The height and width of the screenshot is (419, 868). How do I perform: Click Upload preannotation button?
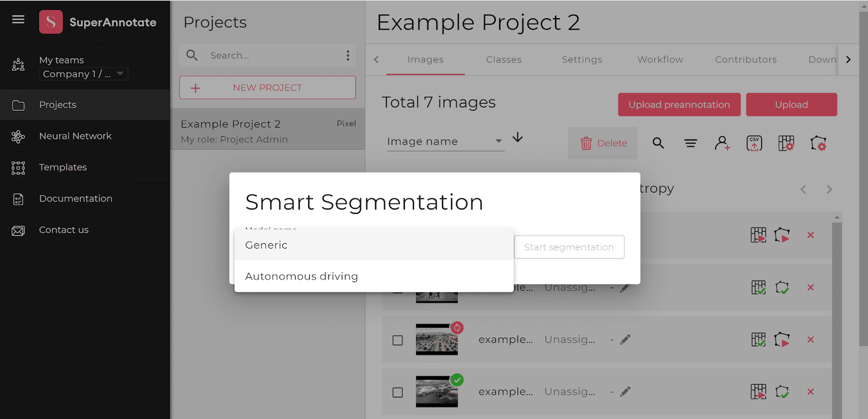coord(679,105)
